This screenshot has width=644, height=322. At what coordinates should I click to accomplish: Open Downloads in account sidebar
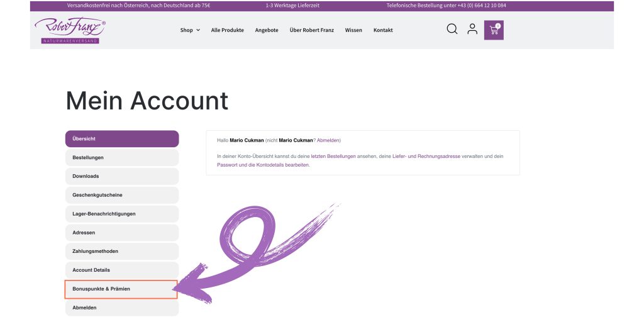[x=122, y=176]
